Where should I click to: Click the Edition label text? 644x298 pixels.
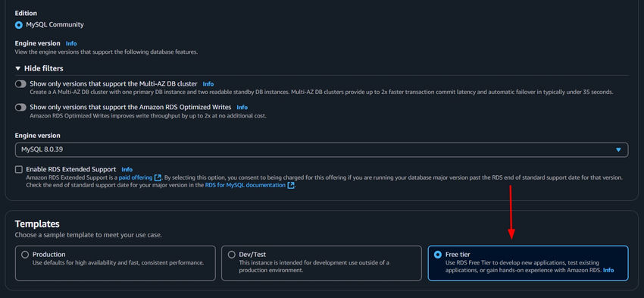point(26,13)
